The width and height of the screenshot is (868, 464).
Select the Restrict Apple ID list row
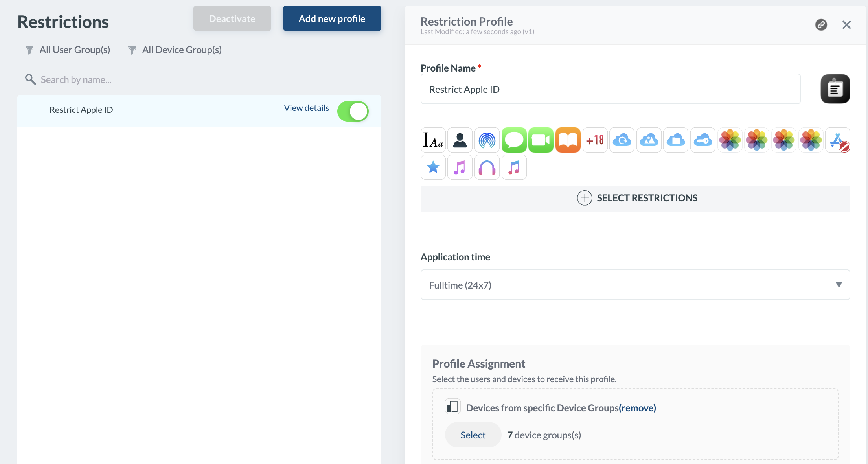click(x=199, y=110)
